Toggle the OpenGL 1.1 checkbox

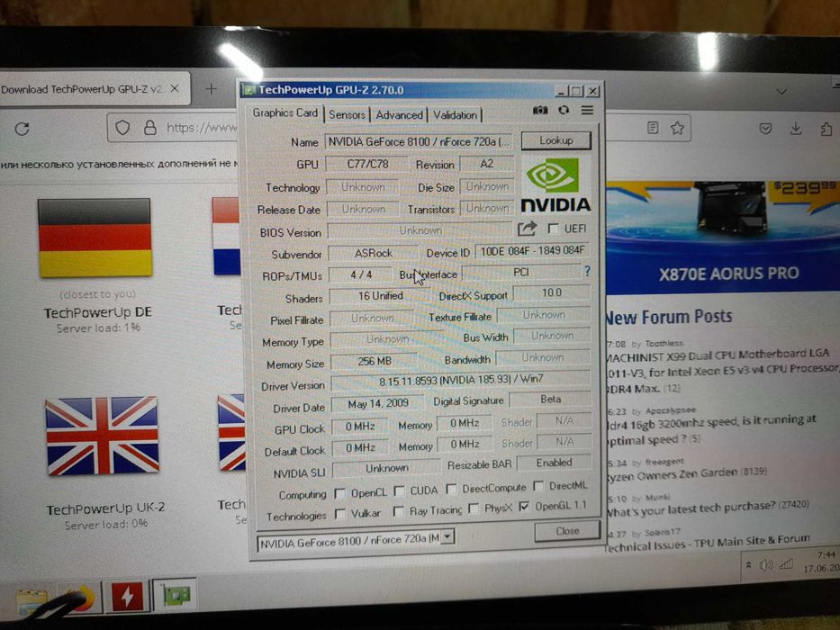click(x=524, y=506)
